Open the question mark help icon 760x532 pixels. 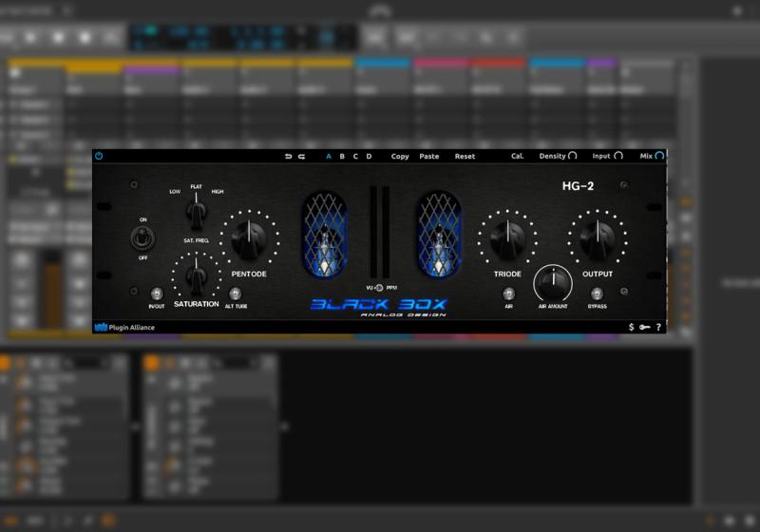[x=658, y=327]
